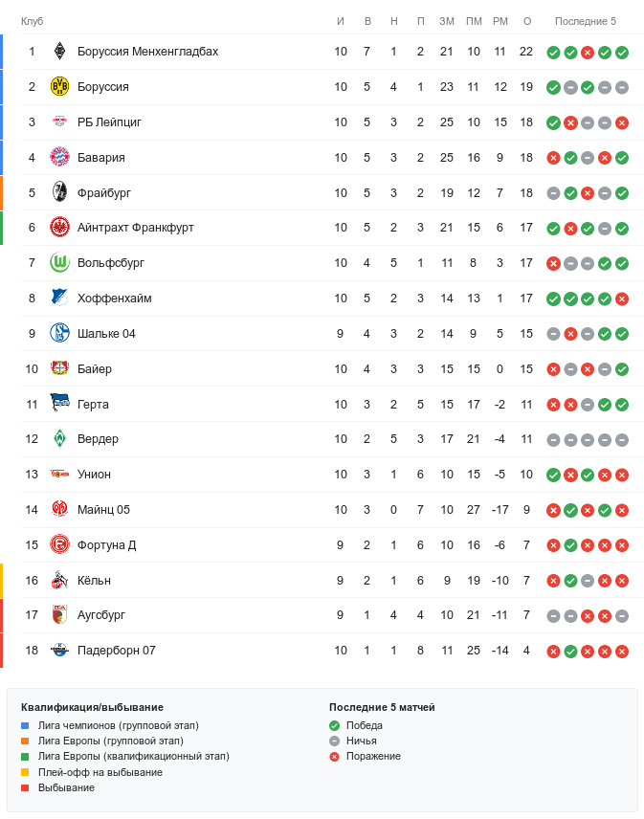Click the green 'Победа' checkmark legend icon
644x819 pixels.
(334, 726)
